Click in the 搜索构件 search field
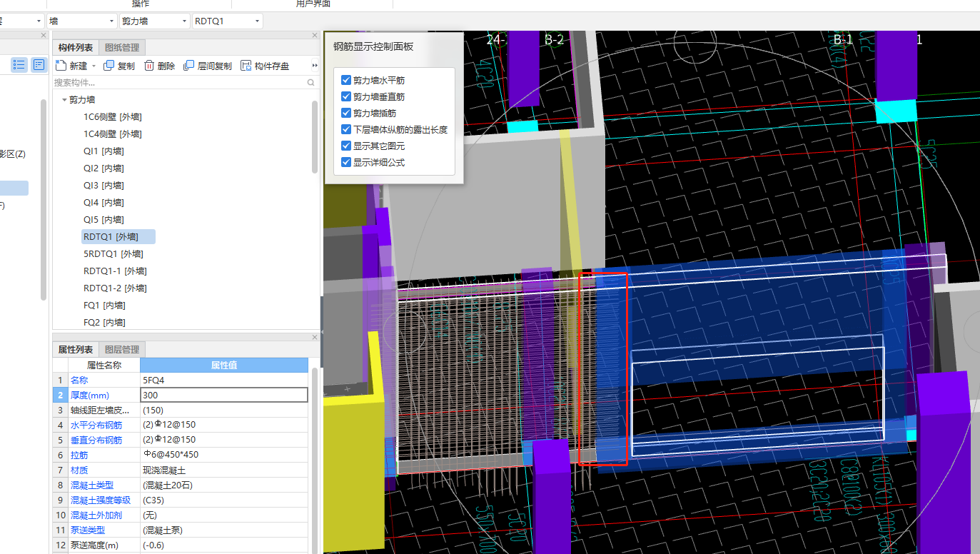 pos(178,83)
